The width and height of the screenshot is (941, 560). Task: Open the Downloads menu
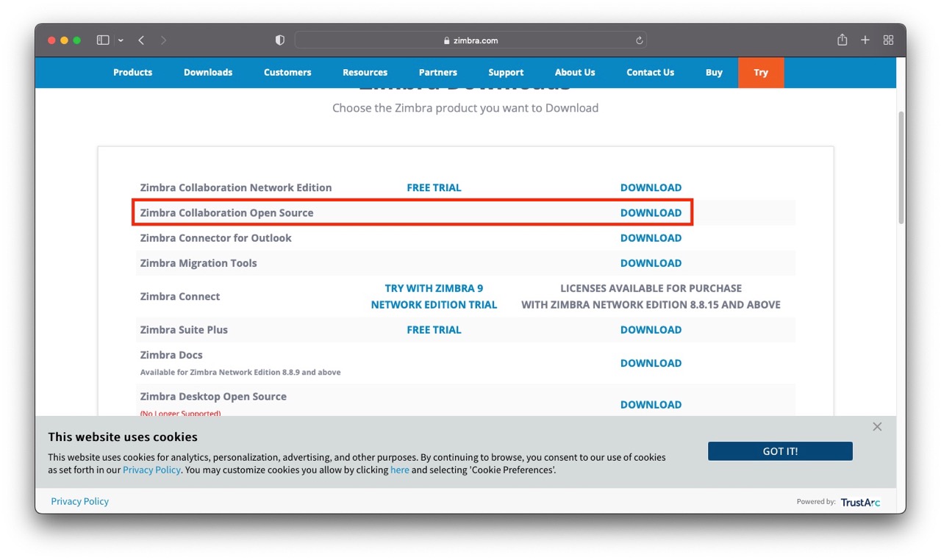(208, 72)
